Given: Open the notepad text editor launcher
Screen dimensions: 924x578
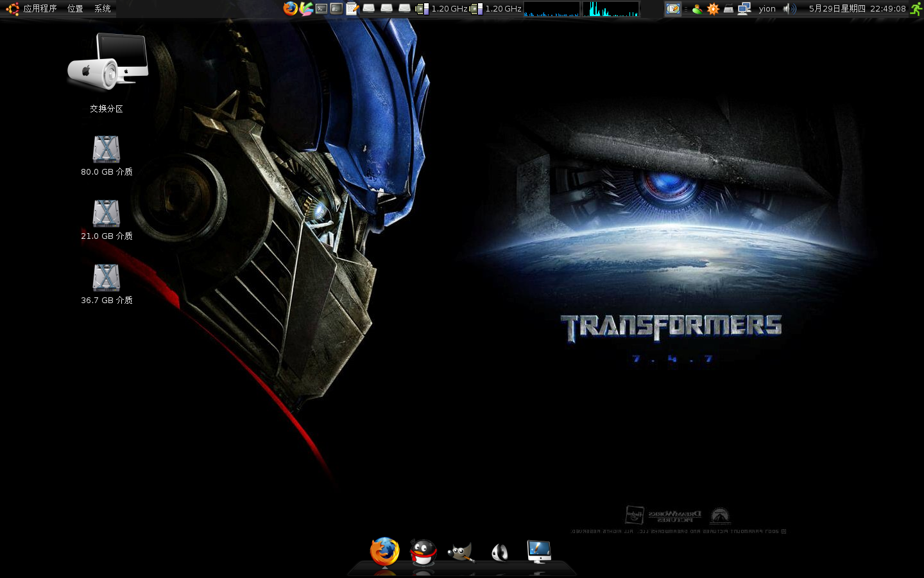Looking at the screenshot, I should click(x=352, y=8).
